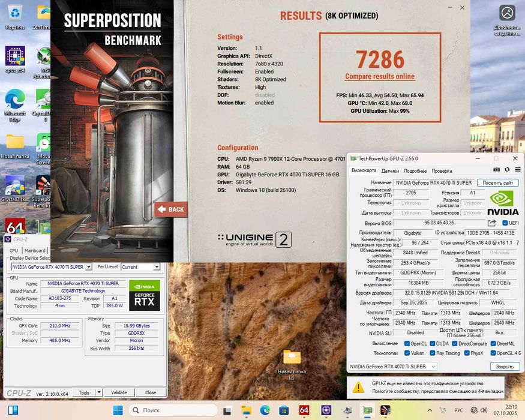
Task: Toggle the UEFI checkbox in GPU-Z
Action: point(505,223)
